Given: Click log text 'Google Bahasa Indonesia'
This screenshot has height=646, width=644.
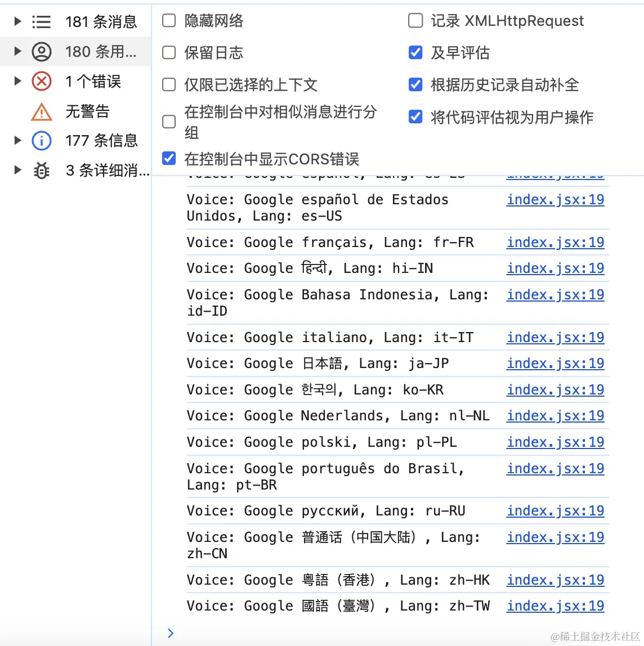Looking at the screenshot, I should (338, 295).
